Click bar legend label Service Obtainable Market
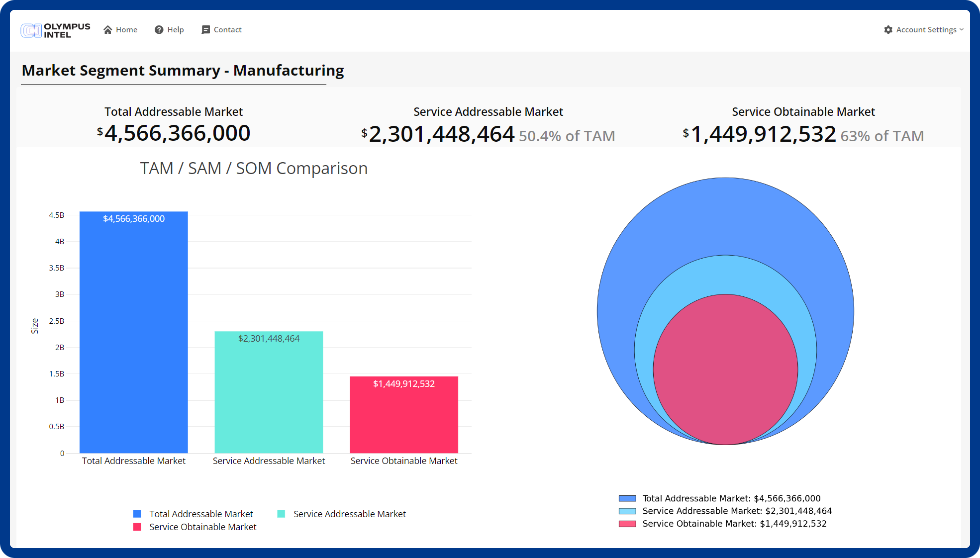This screenshot has height=558, width=980. [203, 527]
